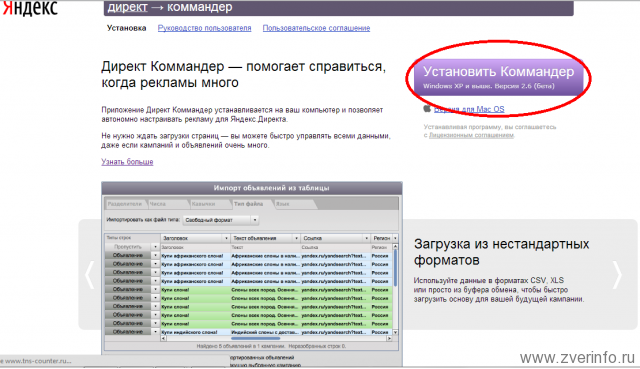The height and width of the screenshot is (369, 640).
Task: Switch to the Разделители tab
Action: [x=124, y=204]
